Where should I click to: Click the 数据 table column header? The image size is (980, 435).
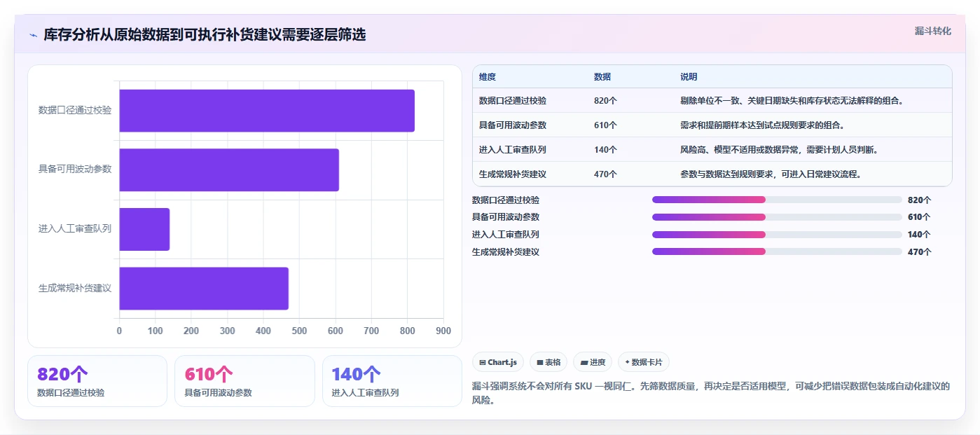coord(602,77)
